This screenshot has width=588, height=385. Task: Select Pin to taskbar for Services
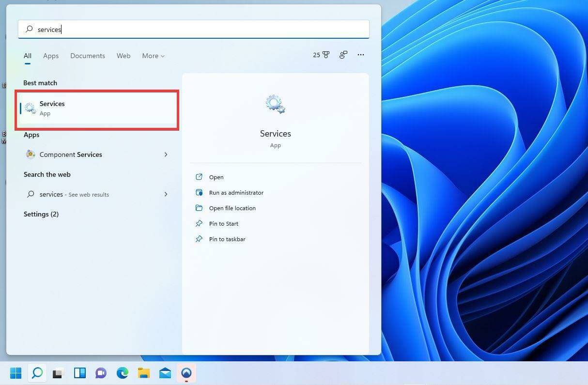tap(227, 239)
